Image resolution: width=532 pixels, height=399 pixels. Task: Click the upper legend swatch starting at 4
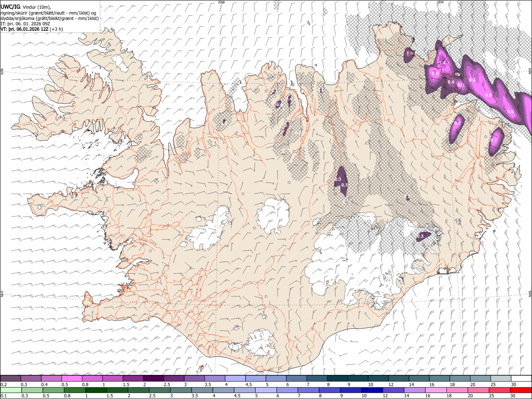point(235,378)
